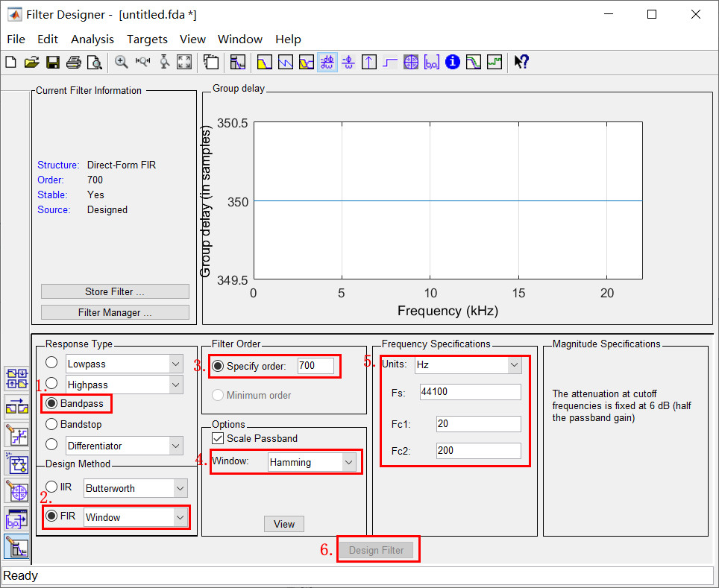Image resolution: width=719 pixels, height=588 pixels.
Task: Open the Help menu
Action: (288, 39)
